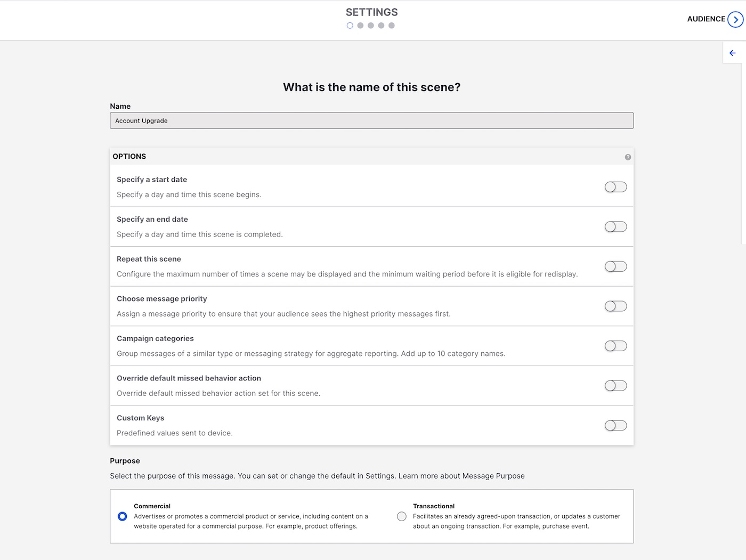Image resolution: width=746 pixels, height=560 pixels.
Task: Open Learn more about Message Purpose link
Action: click(461, 476)
